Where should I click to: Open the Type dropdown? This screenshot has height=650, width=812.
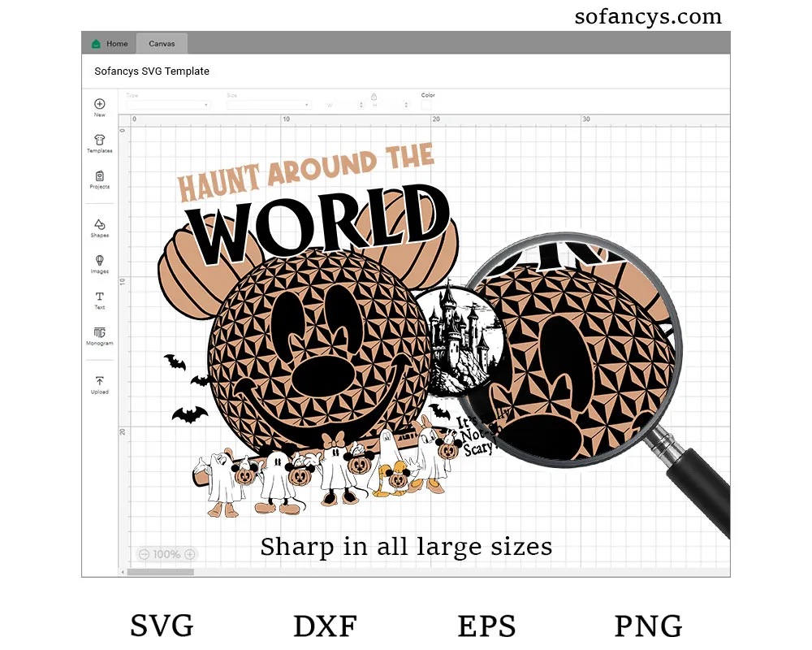pos(167,106)
